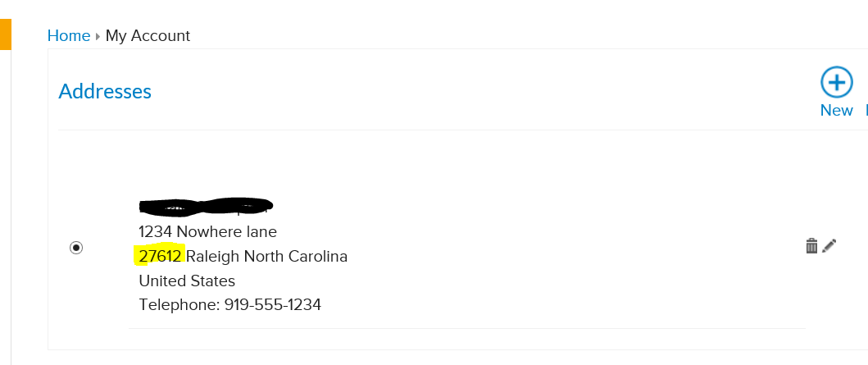Click the street line 1234 Nowhere lane
Viewport: 868px width, 365px height.
click(207, 231)
